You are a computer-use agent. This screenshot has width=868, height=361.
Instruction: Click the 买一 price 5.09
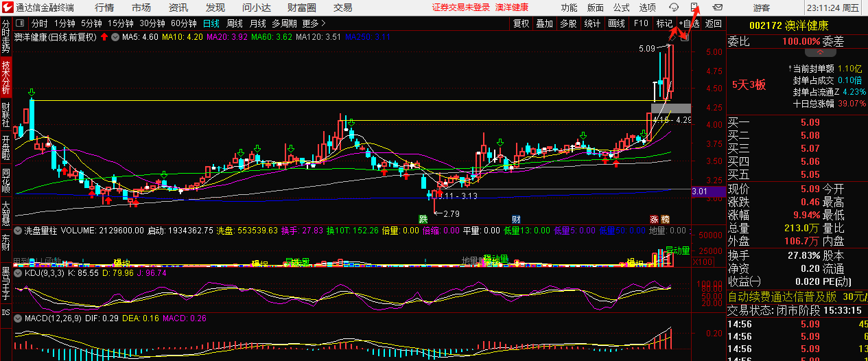click(810, 123)
